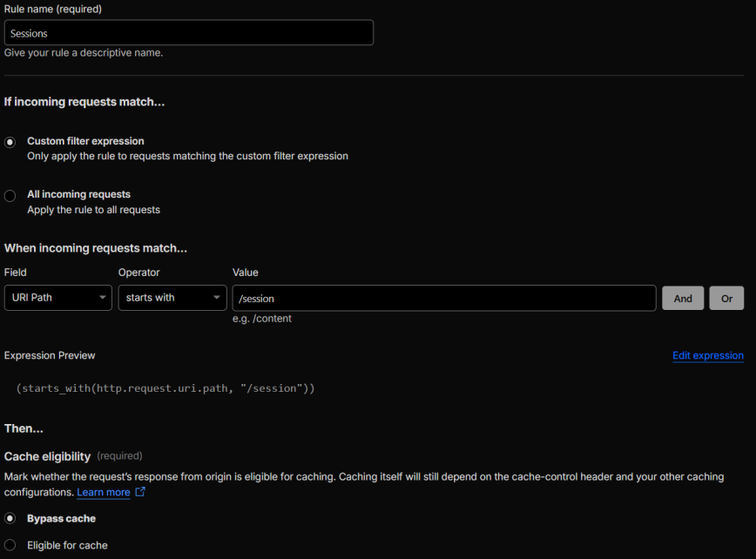Click the e.g. /content hint text

pos(261,319)
